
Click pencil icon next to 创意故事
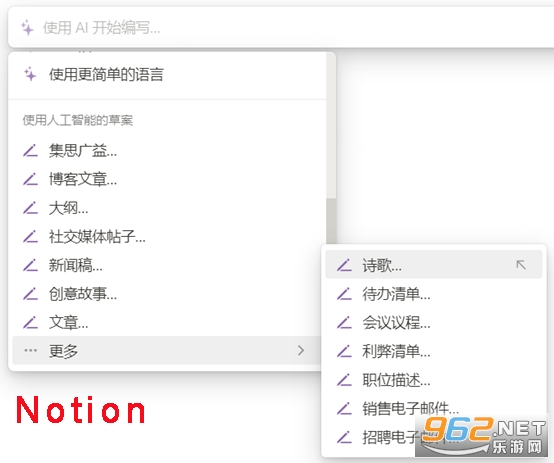tap(30, 294)
